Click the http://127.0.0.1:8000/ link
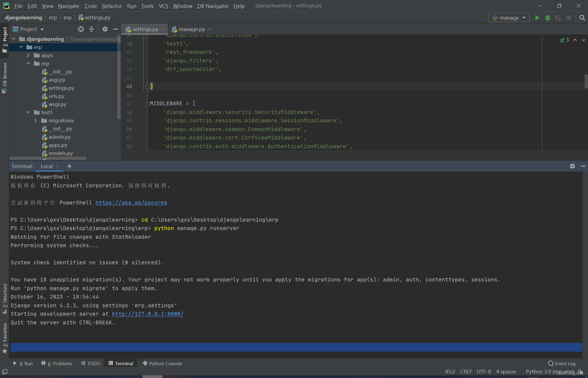 tap(148, 314)
